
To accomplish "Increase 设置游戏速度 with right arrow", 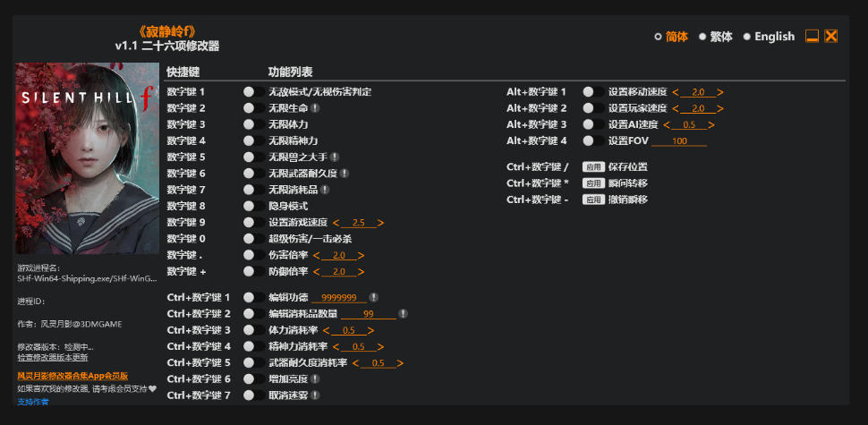I will pos(380,223).
